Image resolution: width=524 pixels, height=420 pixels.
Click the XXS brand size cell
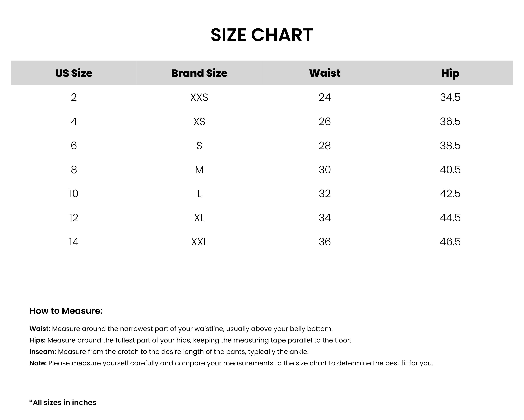pyautogui.click(x=199, y=97)
